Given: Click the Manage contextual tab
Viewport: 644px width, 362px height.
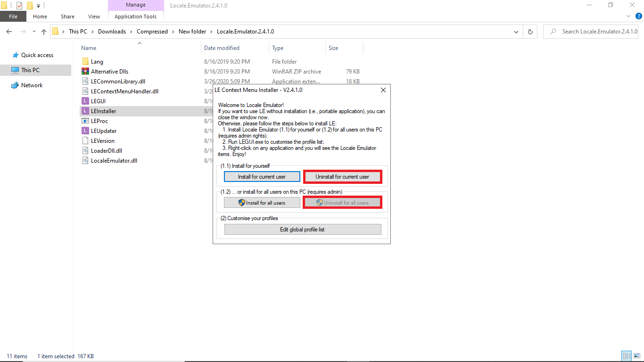Looking at the screenshot, I should [135, 5].
